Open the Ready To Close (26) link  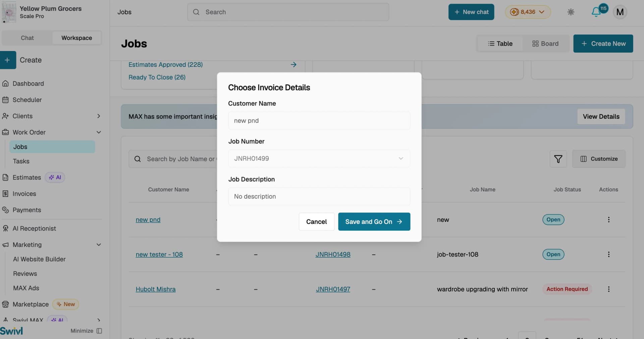tap(157, 77)
